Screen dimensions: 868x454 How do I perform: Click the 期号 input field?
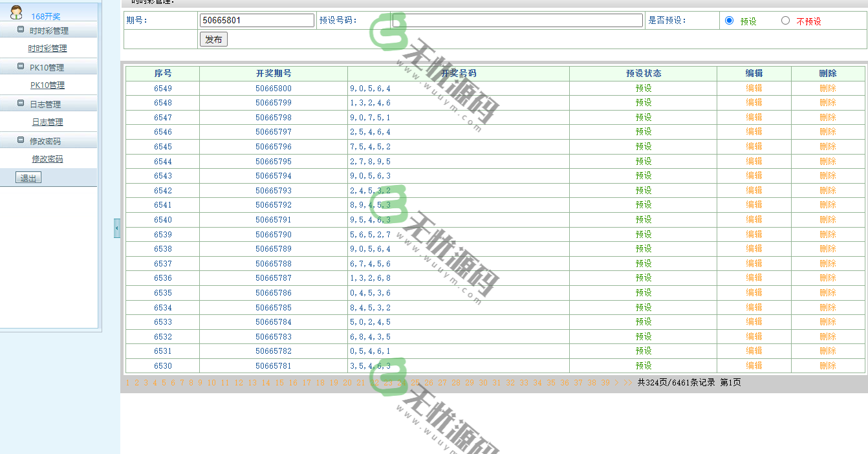pyautogui.click(x=257, y=21)
